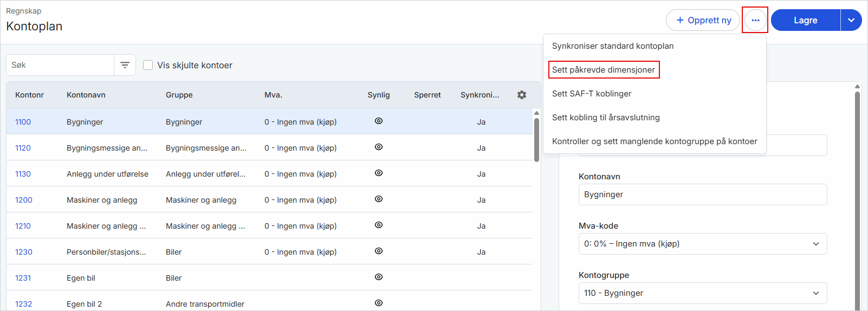Open account number 1230 link
Image resolution: width=868 pixels, height=311 pixels.
point(24,252)
